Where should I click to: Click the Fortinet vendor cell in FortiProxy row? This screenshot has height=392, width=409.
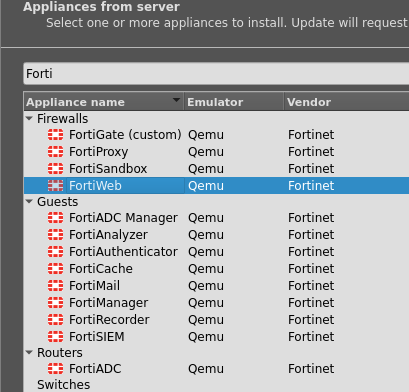click(311, 152)
